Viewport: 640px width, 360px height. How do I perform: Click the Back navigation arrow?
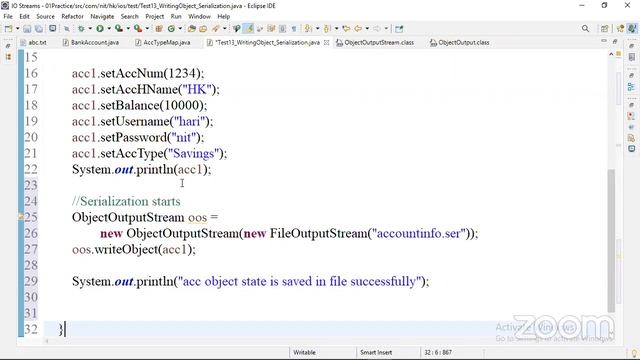[x=358, y=29]
